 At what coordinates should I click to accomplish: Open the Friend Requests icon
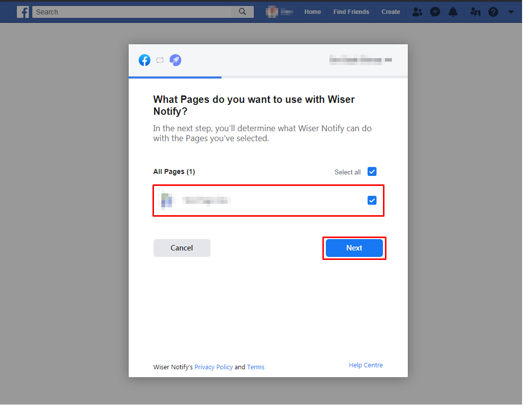(417, 12)
